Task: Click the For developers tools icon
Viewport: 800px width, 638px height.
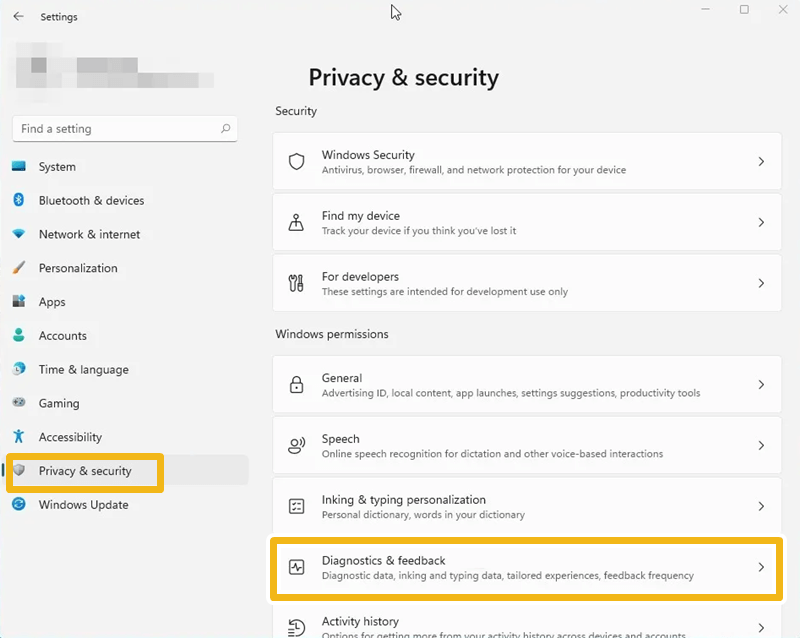Action: pos(296,283)
